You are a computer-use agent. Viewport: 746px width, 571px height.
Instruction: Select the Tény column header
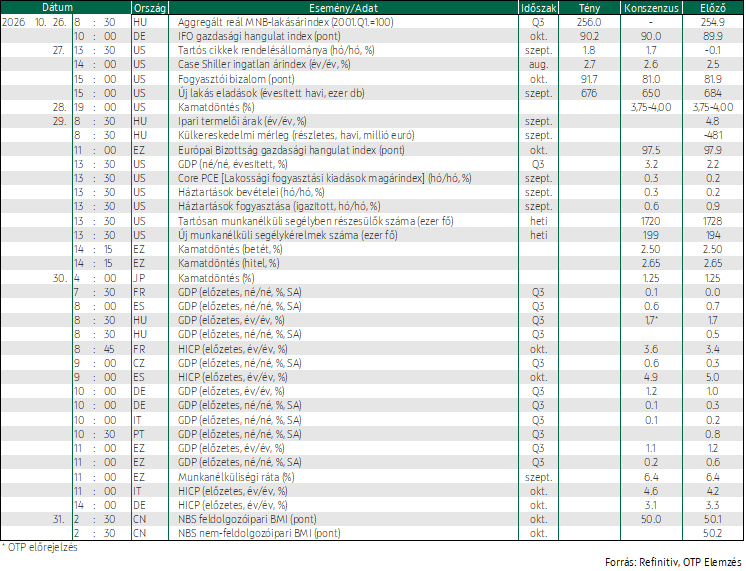click(589, 8)
